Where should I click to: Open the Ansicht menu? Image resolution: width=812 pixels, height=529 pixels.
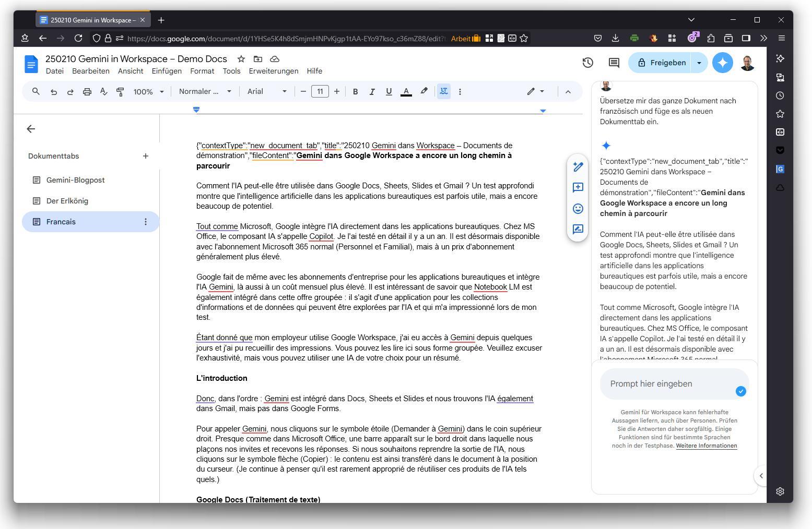click(x=131, y=71)
